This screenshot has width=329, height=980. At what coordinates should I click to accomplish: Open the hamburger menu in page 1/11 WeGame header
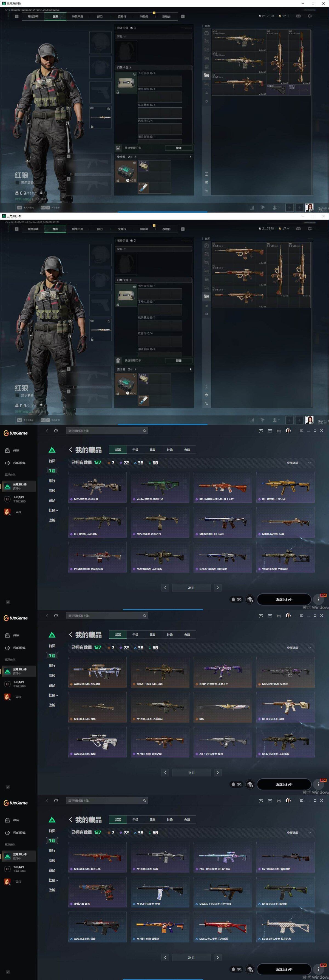click(301, 616)
